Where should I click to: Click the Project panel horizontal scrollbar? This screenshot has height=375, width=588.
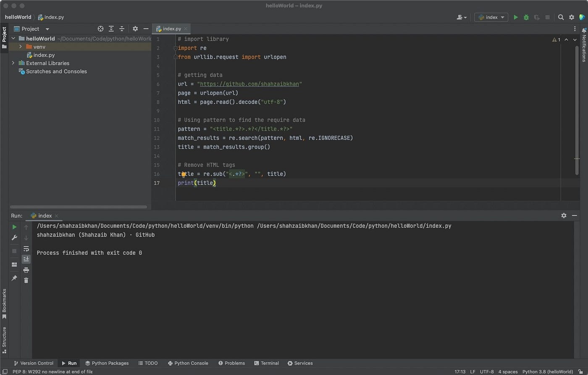pos(79,207)
